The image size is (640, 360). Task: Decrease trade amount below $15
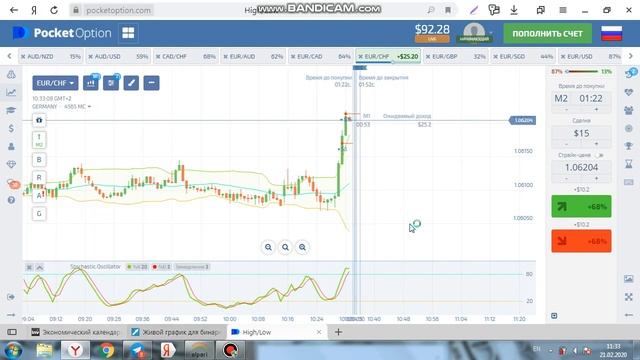[x=567, y=144]
